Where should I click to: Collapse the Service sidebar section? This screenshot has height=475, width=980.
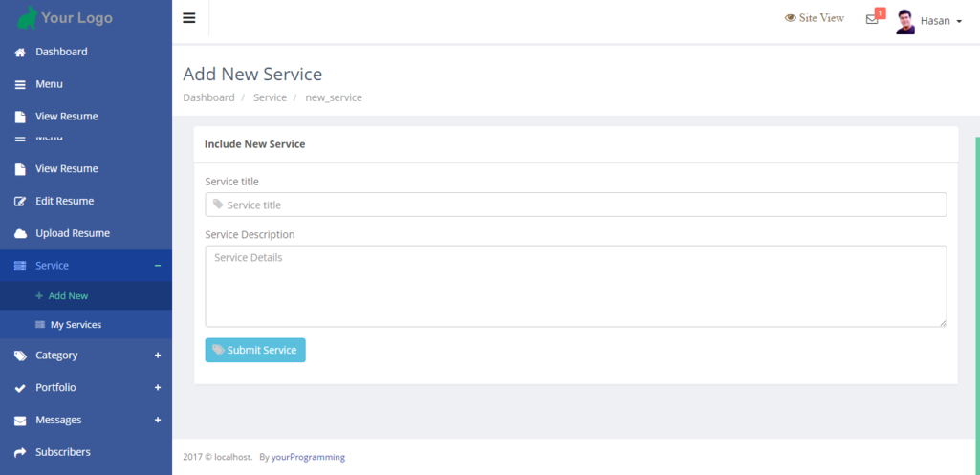[x=158, y=266]
